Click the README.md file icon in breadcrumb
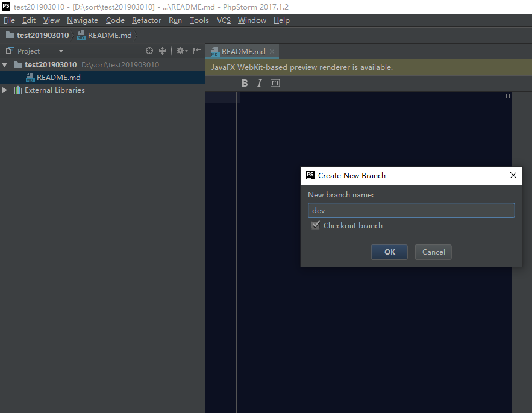This screenshot has height=413, width=532. (81, 35)
